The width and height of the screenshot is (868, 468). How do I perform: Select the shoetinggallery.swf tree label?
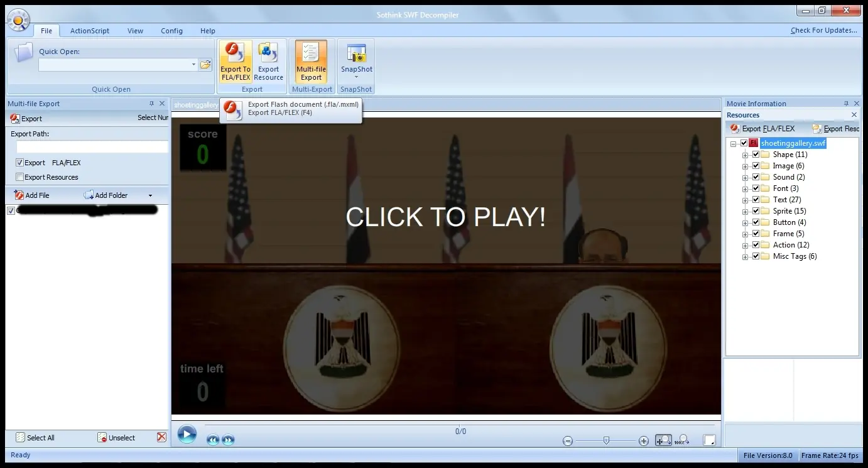[793, 143]
